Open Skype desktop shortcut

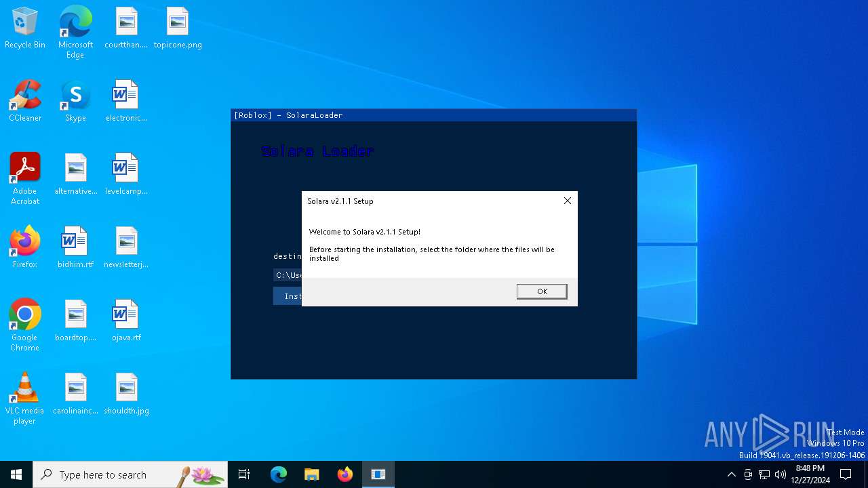(75, 102)
